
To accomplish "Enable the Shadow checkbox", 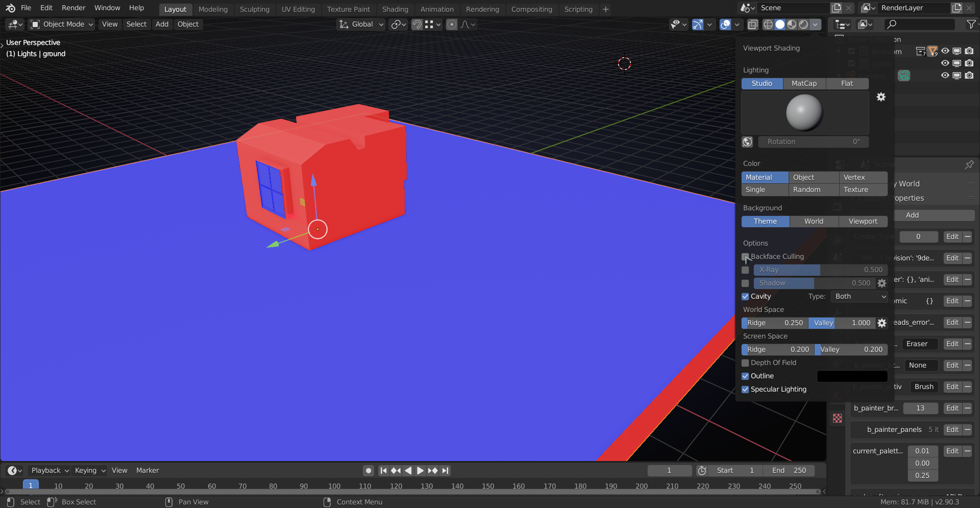I will click(745, 283).
